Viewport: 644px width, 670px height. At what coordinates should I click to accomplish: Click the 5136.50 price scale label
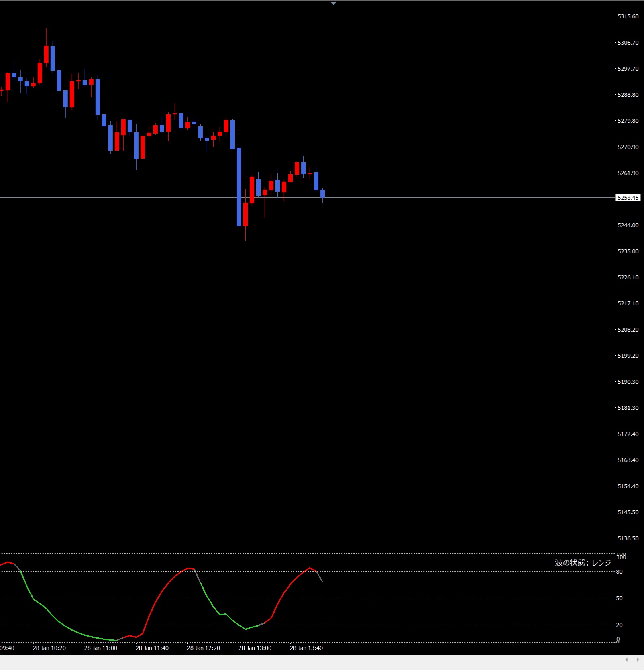(x=628, y=538)
